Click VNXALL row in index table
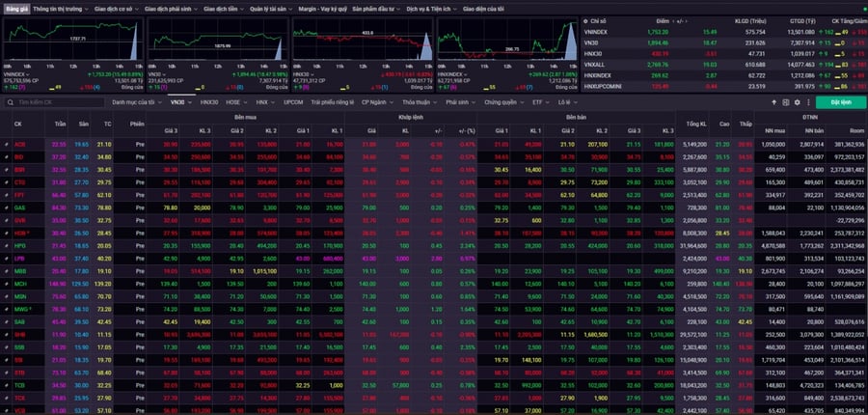868x415 pixels. [724, 65]
